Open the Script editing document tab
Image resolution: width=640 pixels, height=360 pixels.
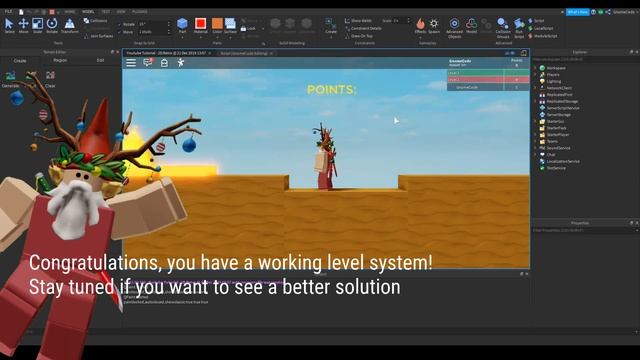[246, 53]
